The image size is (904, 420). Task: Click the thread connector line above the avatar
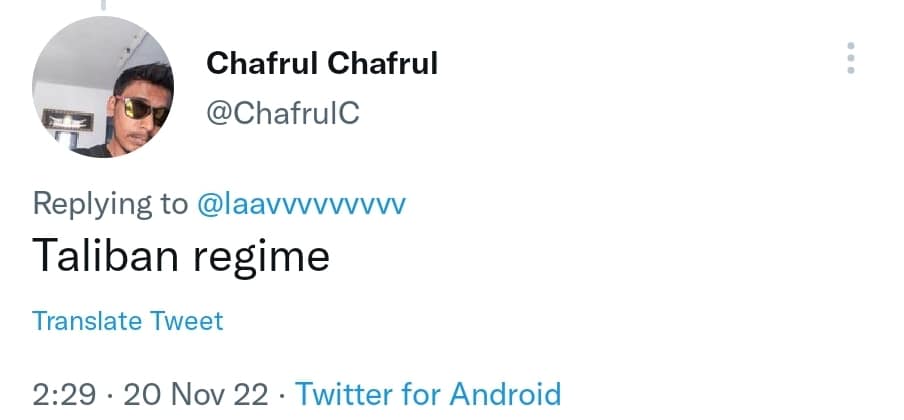tap(103, 4)
